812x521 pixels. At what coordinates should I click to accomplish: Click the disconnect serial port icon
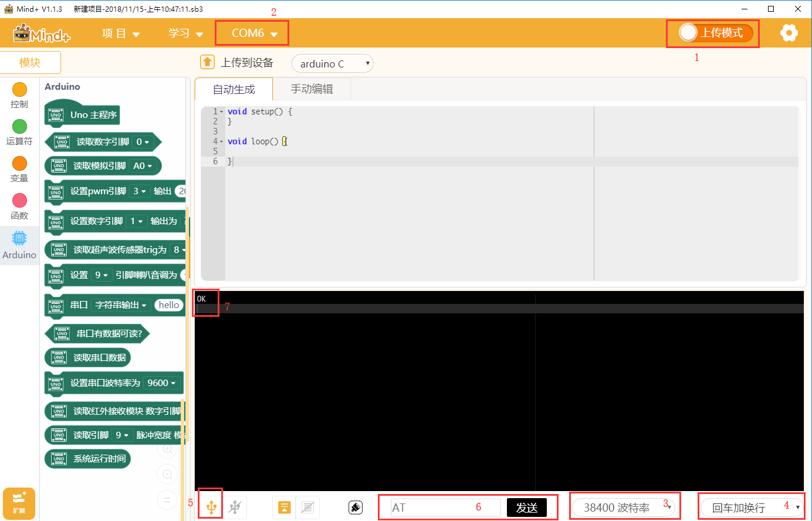(235, 507)
